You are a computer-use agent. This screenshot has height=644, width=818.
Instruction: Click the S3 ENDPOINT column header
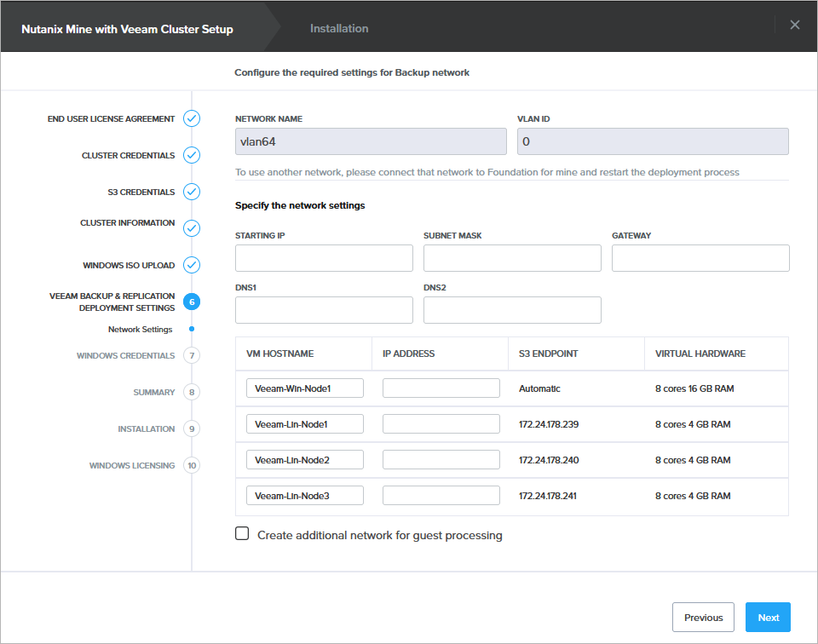pyautogui.click(x=548, y=354)
